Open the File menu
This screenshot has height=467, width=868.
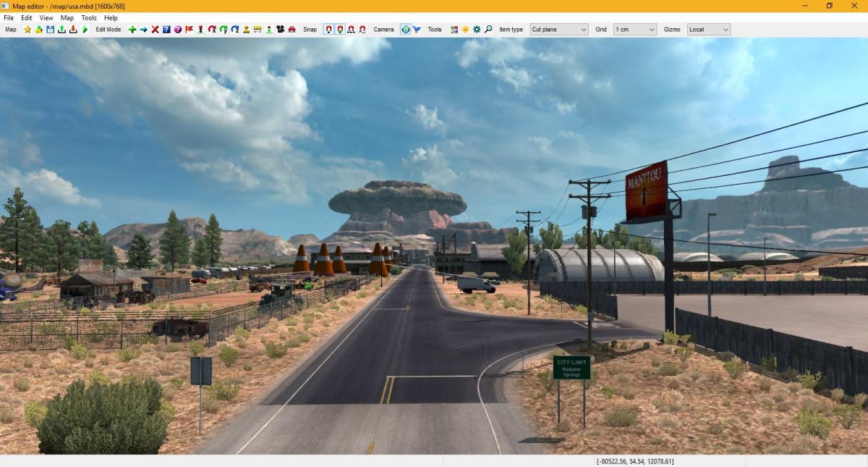[9, 17]
